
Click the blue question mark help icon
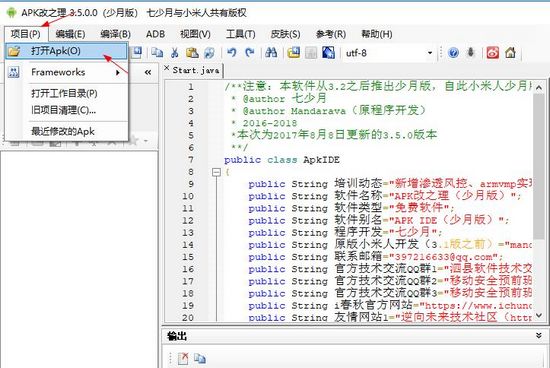coord(453,53)
